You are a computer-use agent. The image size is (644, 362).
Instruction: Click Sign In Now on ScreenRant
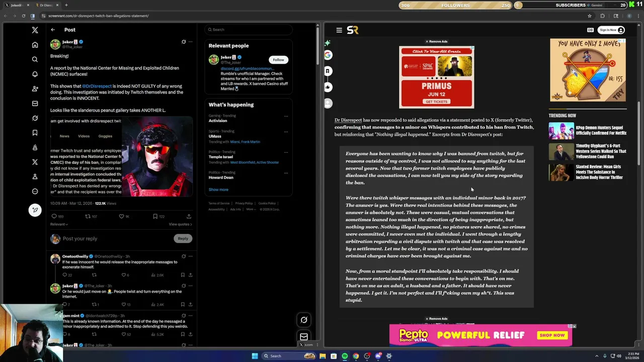click(x=612, y=30)
